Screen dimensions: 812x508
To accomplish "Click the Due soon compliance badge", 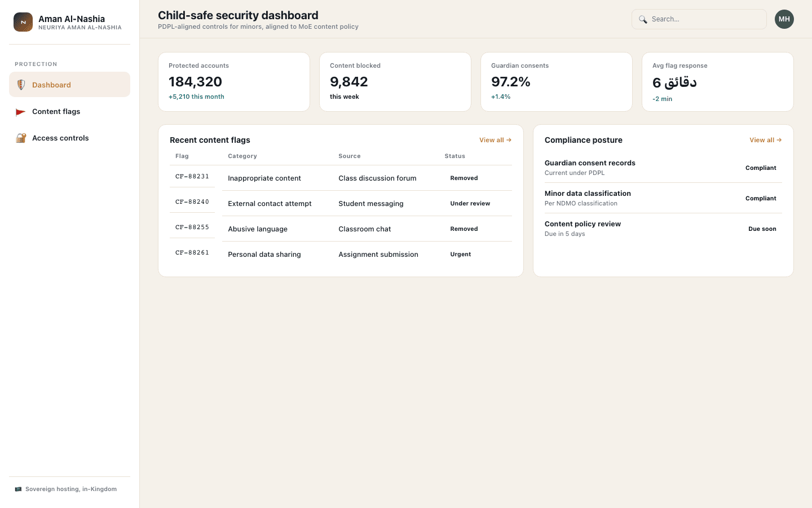I will click(762, 229).
